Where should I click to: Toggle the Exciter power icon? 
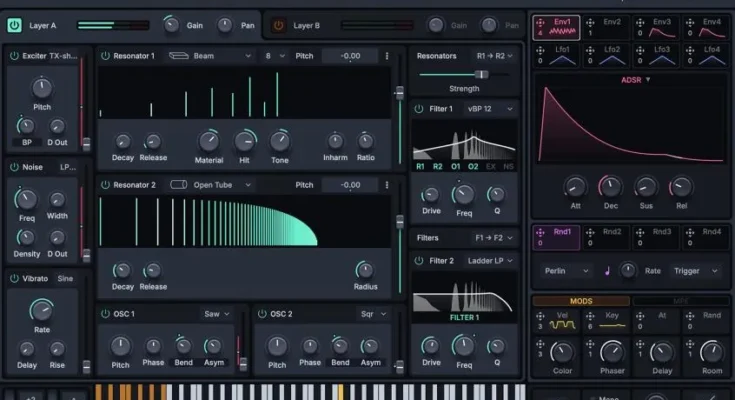pyautogui.click(x=14, y=56)
